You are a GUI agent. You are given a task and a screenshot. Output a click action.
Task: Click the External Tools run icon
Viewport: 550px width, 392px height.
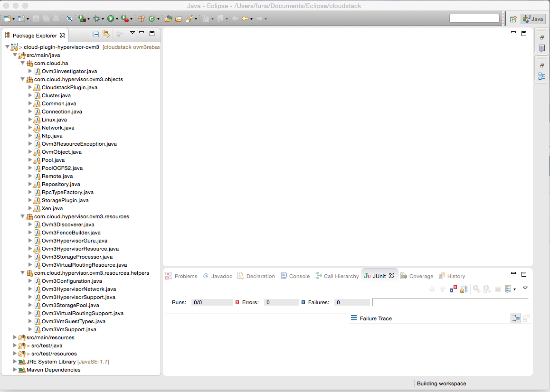click(124, 19)
